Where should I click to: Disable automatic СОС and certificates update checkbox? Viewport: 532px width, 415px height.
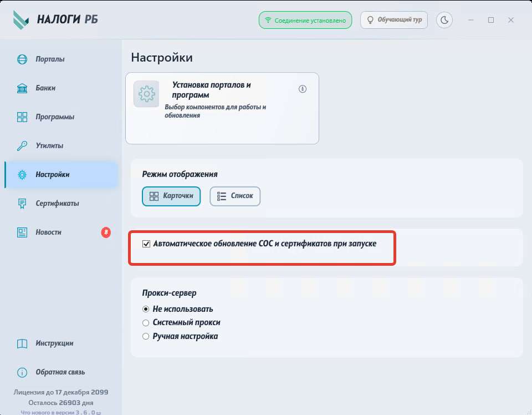[147, 244]
